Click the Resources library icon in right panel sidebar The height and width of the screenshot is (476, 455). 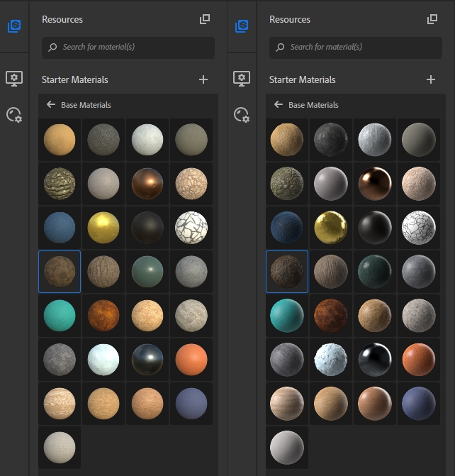point(242,26)
